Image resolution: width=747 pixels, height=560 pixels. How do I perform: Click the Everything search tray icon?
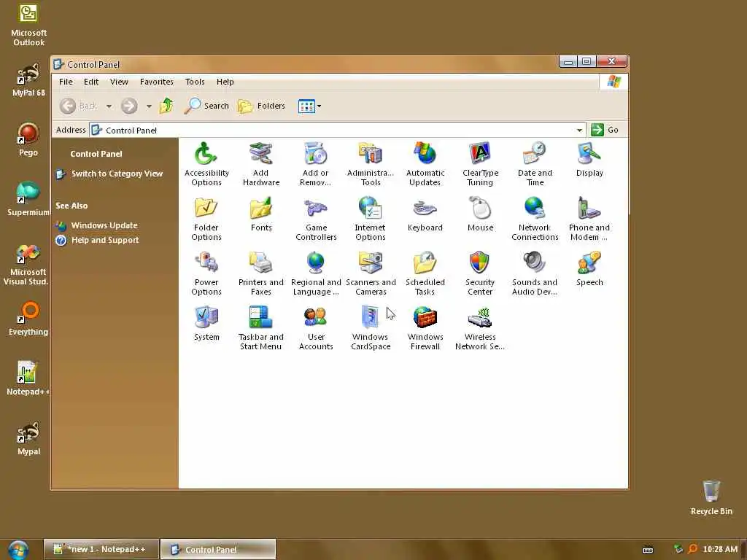(x=693, y=549)
